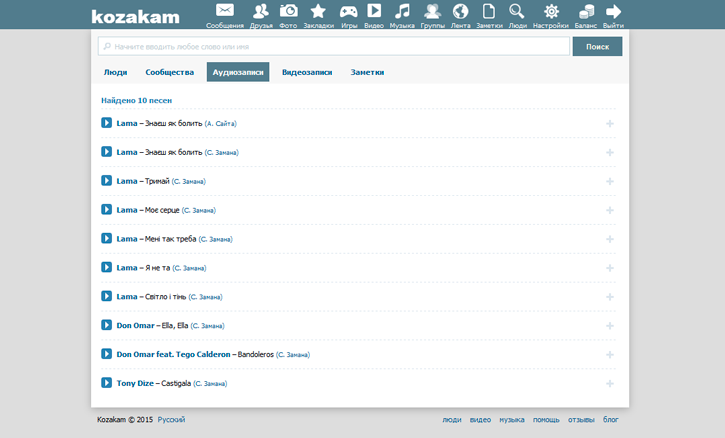The height and width of the screenshot is (438, 725).
Task: Focus the search text input field
Action: click(x=335, y=46)
